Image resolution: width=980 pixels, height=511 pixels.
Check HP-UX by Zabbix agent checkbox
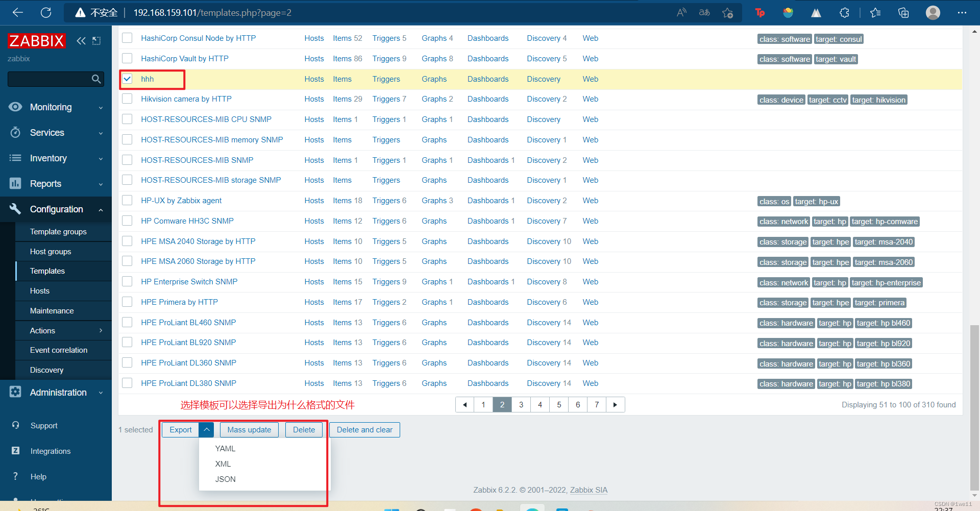click(x=127, y=200)
